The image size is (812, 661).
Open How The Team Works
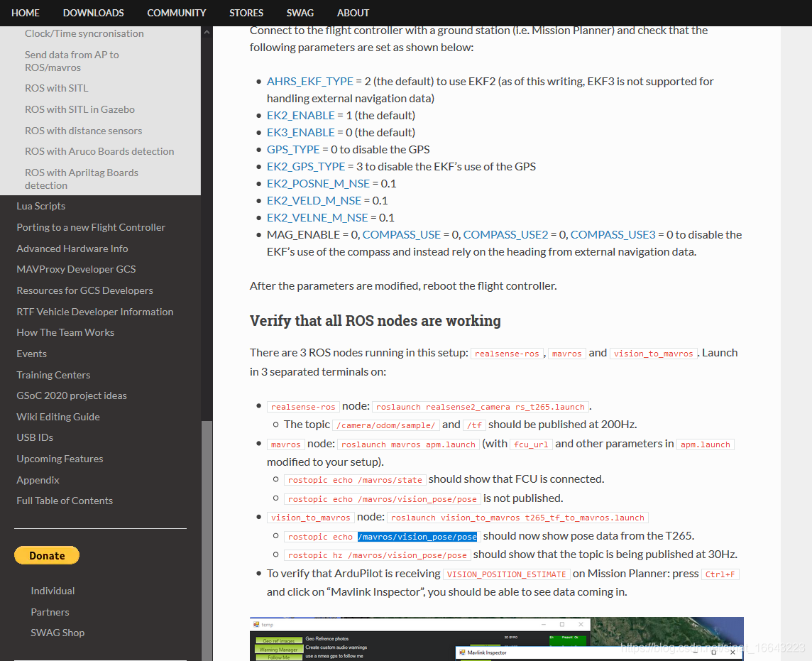[x=65, y=332]
